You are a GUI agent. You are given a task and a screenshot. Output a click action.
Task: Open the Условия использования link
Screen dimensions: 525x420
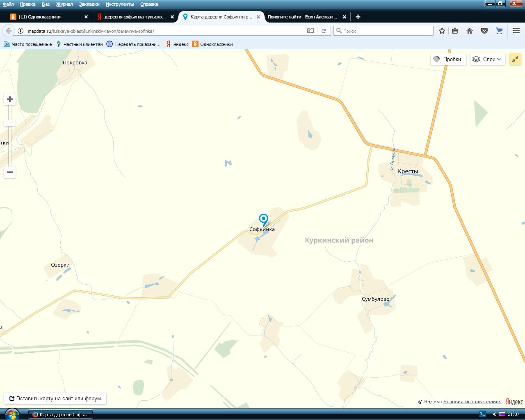472,402
